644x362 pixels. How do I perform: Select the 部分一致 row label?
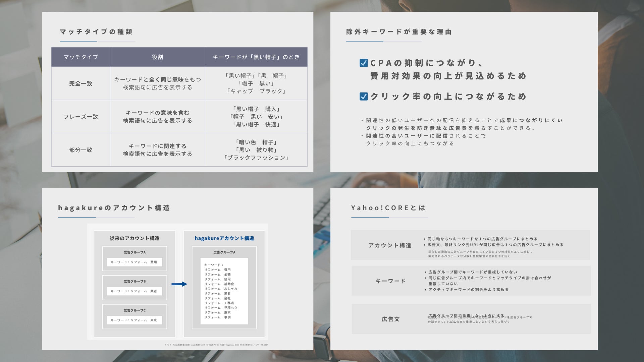pyautogui.click(x=80, y=150)
